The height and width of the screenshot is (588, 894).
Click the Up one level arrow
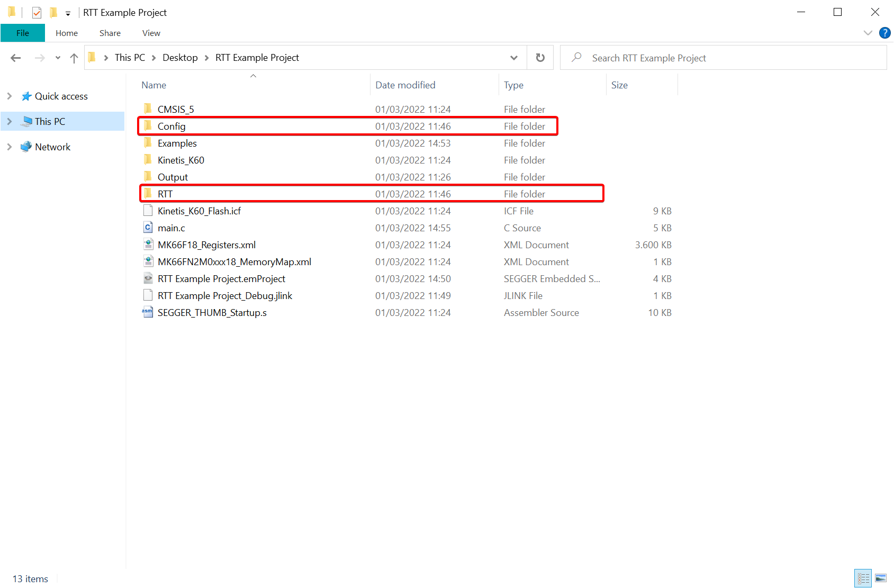tap(74, 58)
